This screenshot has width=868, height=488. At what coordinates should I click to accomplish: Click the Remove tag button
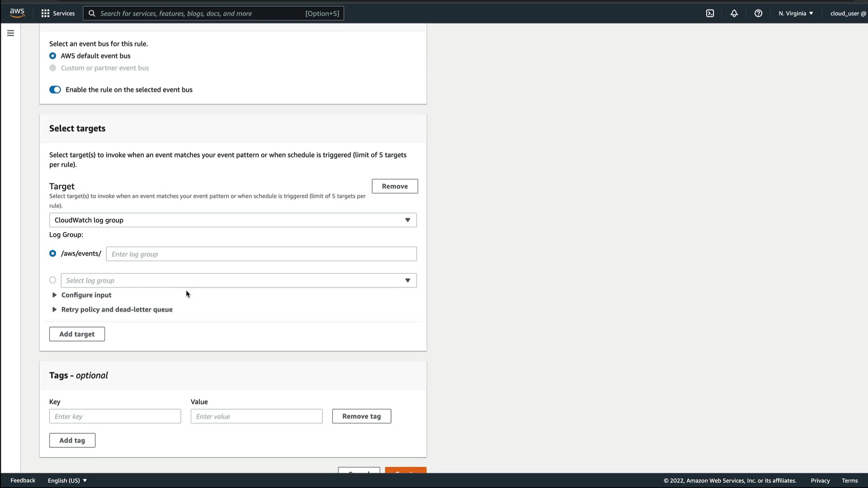(361, 416)
